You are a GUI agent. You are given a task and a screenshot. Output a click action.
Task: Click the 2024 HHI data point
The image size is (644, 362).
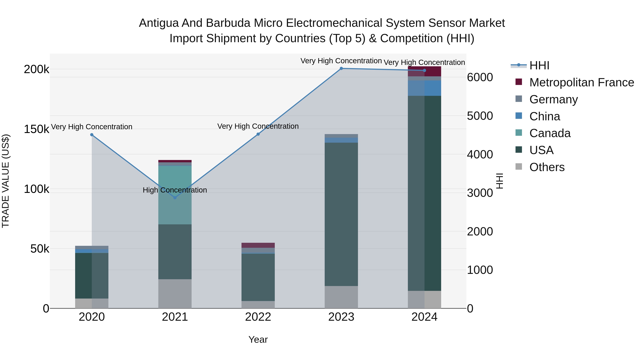tap(425, 70)
